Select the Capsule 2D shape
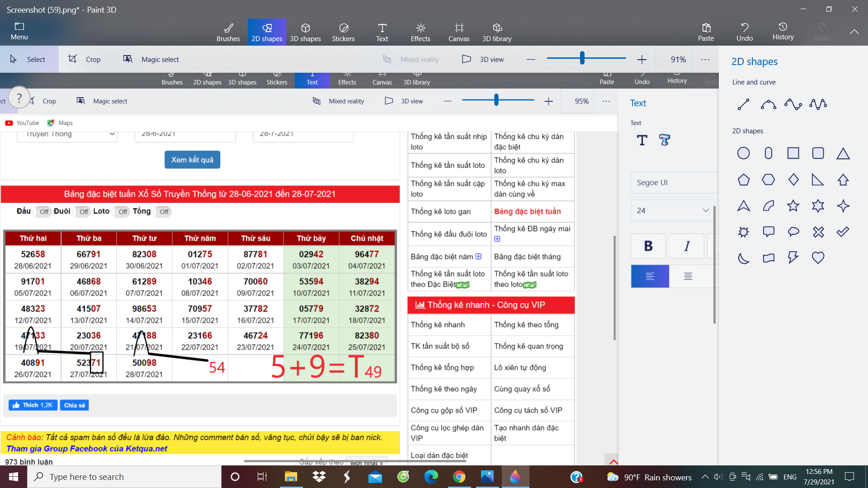 pos(769,153)
